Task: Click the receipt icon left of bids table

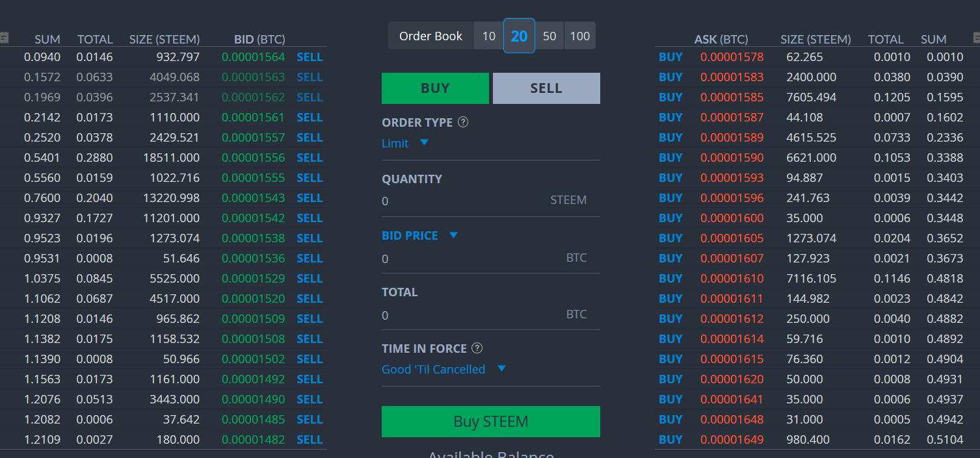Action: pyautogui.click(x=4, y=38)
